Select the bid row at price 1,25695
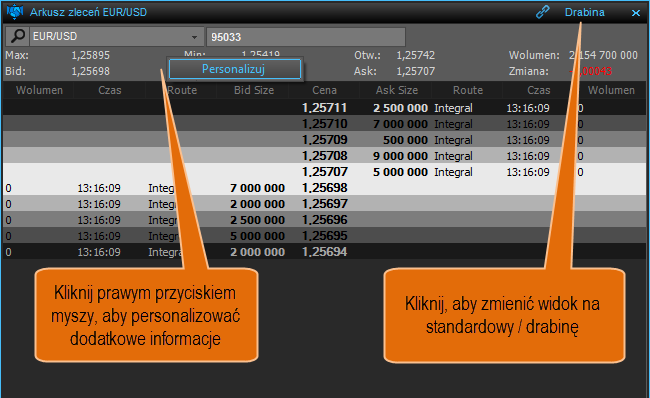 point(325,236)
